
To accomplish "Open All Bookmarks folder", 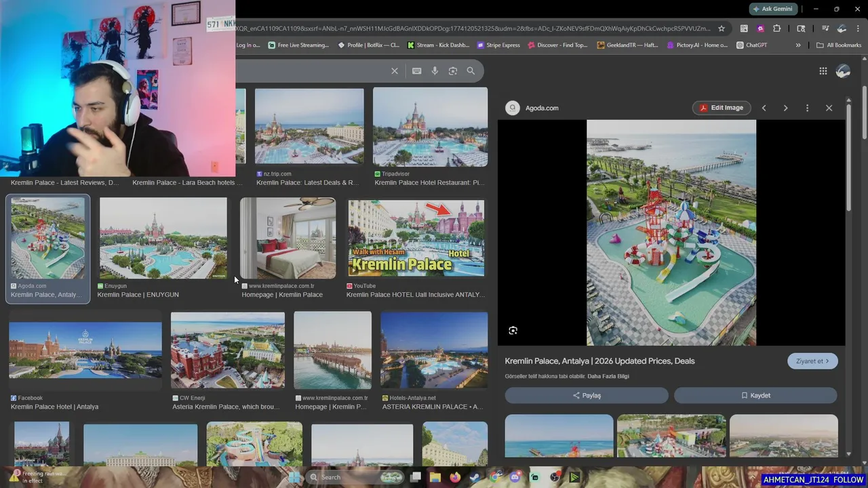I will click(839, 45).
